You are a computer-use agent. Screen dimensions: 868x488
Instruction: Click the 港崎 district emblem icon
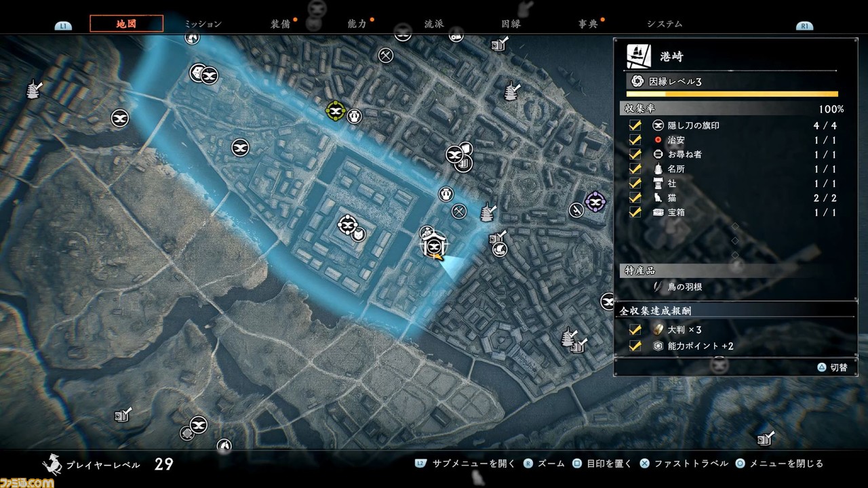click(636, 56)
